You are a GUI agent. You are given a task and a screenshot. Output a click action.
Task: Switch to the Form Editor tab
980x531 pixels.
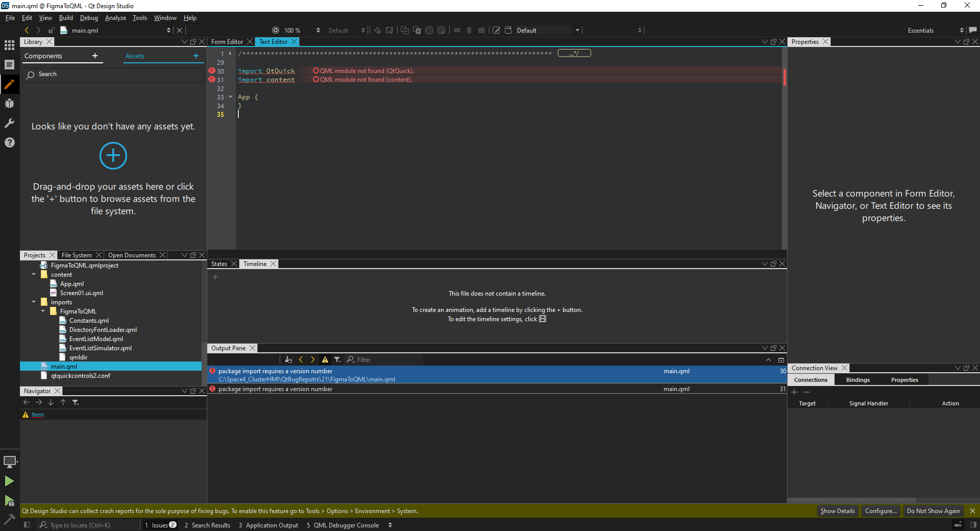coord(227,42)
